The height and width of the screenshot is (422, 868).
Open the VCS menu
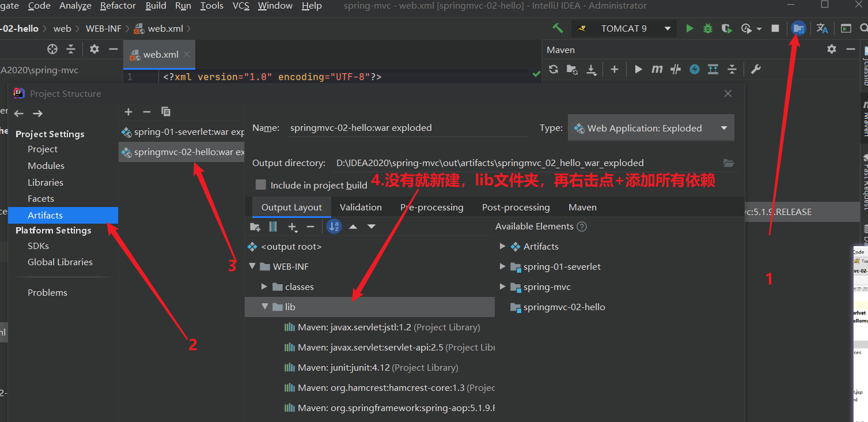tap(241, 6)
